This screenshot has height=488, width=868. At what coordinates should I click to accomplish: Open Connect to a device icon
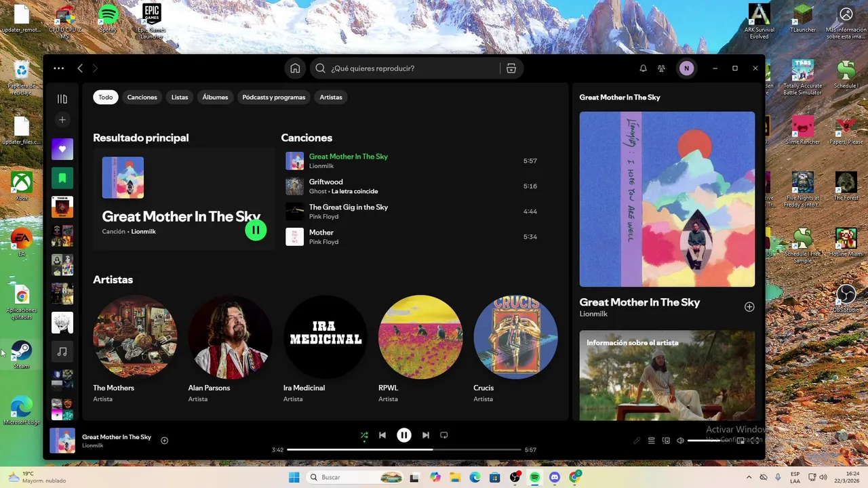point(666,441)
